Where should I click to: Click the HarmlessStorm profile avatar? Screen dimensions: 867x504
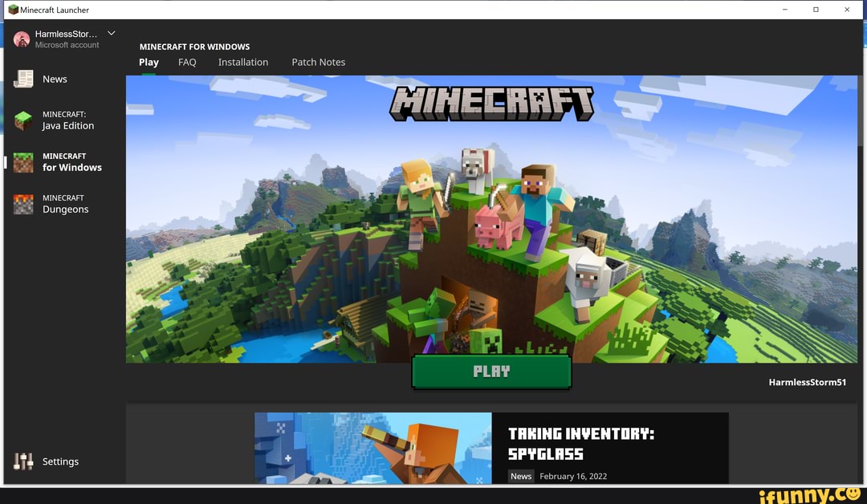coord(20,38)
